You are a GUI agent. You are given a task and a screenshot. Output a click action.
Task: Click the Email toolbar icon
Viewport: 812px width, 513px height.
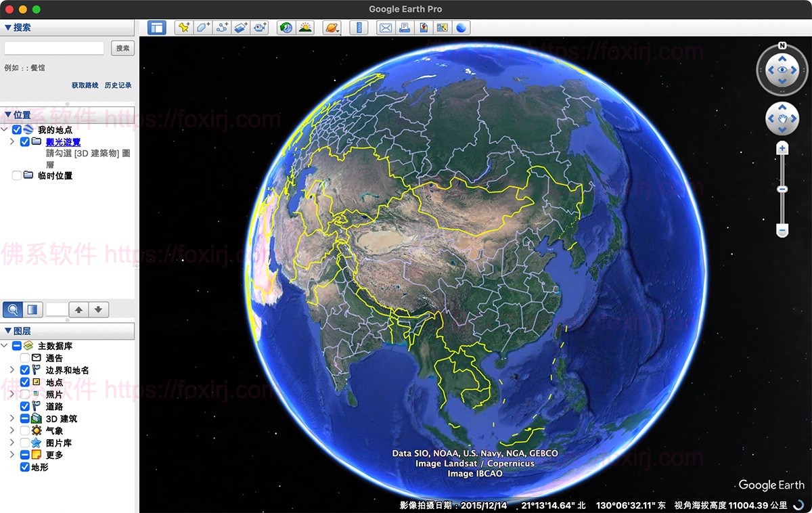(386, 27)
